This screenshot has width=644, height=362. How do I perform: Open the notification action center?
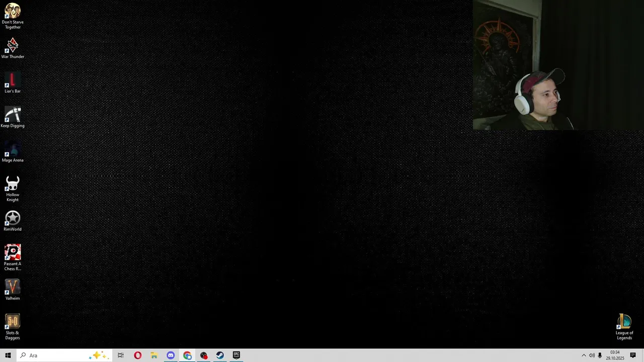pyautogui.click(x=633, y=355)
